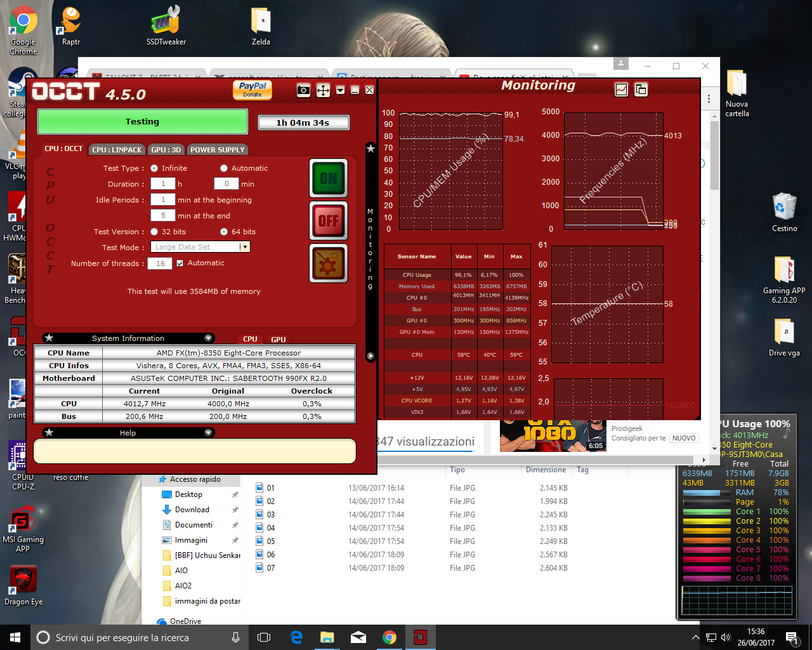This screenshot has width=812, height=650.
Task: Click the NUOVO badge in Chrome
Action: (684, 438)
